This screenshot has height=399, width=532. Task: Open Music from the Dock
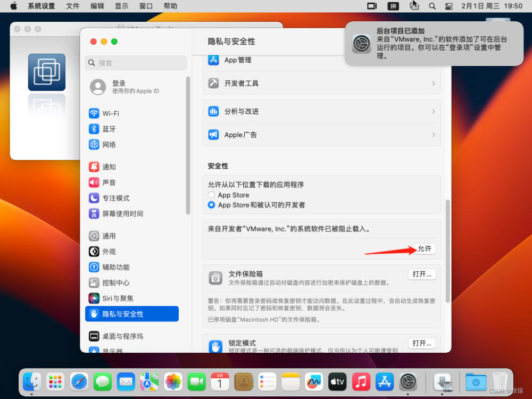[x=361, y=381]
